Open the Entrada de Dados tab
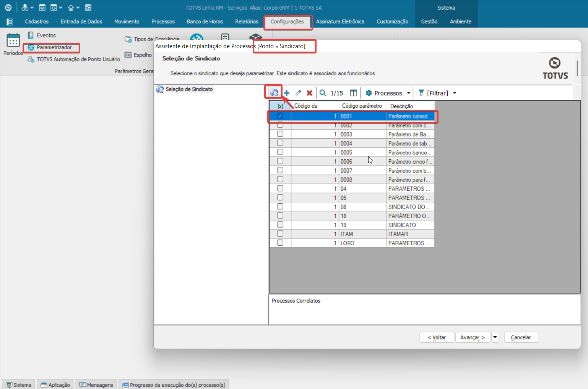 pyautogui.click(x=81, y=22)
